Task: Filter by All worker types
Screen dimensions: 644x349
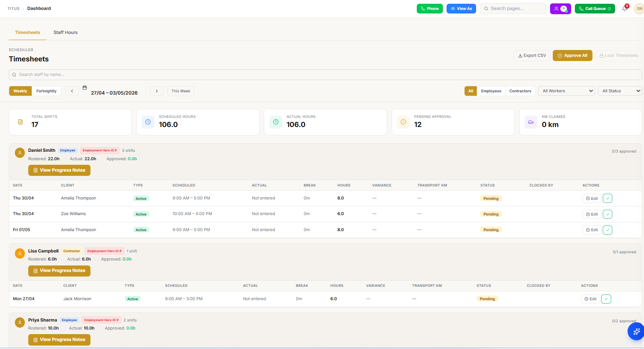Action: pos(471,91)
